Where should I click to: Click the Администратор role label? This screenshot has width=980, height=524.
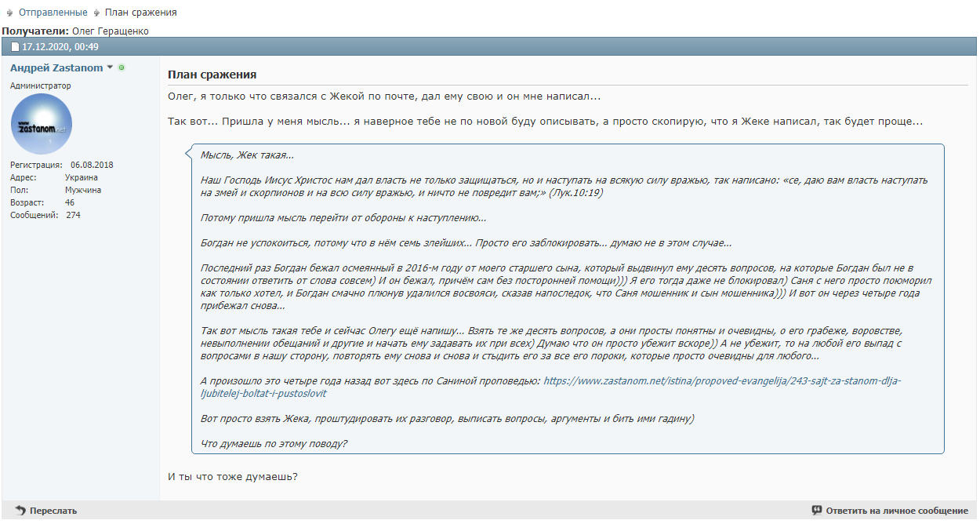pyautogui.click(x=41, y=86)
